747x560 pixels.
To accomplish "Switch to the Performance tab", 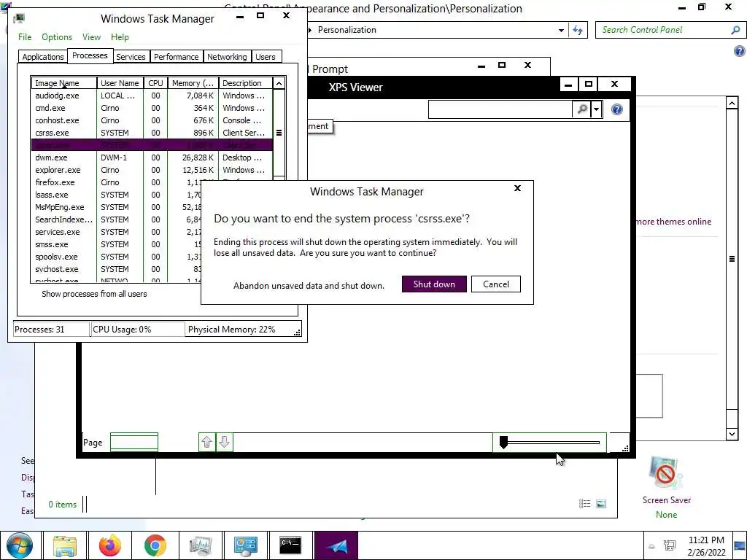I will 177,57.
